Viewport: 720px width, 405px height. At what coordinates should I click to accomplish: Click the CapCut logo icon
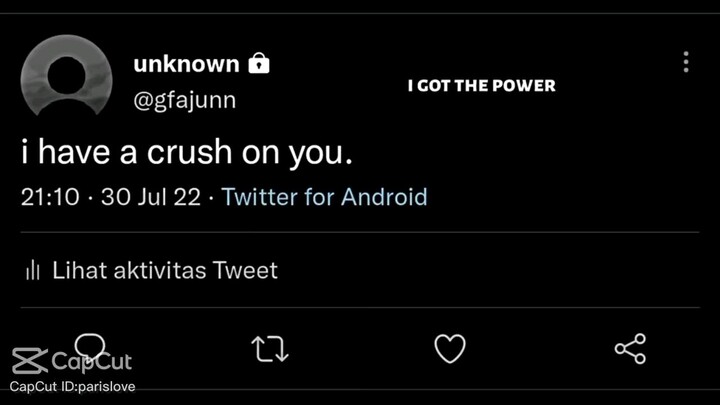[x=28, y=360]
